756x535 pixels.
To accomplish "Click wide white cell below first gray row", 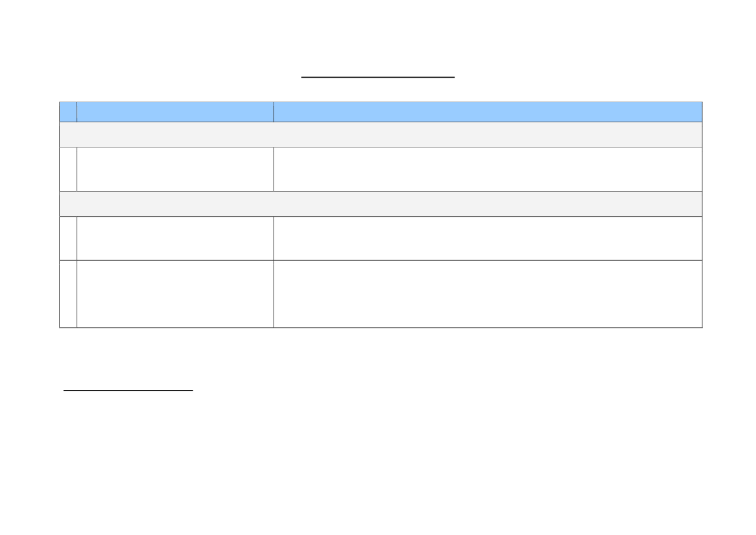I will point(488,169).
